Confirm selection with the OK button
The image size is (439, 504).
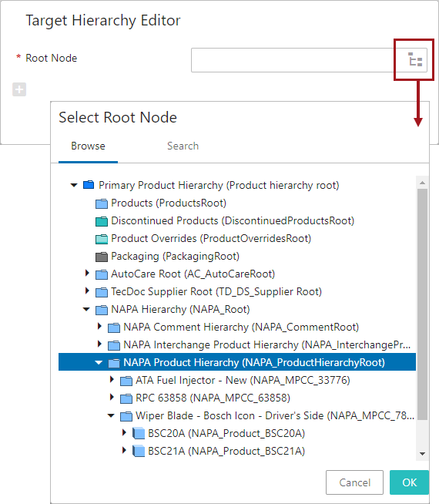[409, 482]
